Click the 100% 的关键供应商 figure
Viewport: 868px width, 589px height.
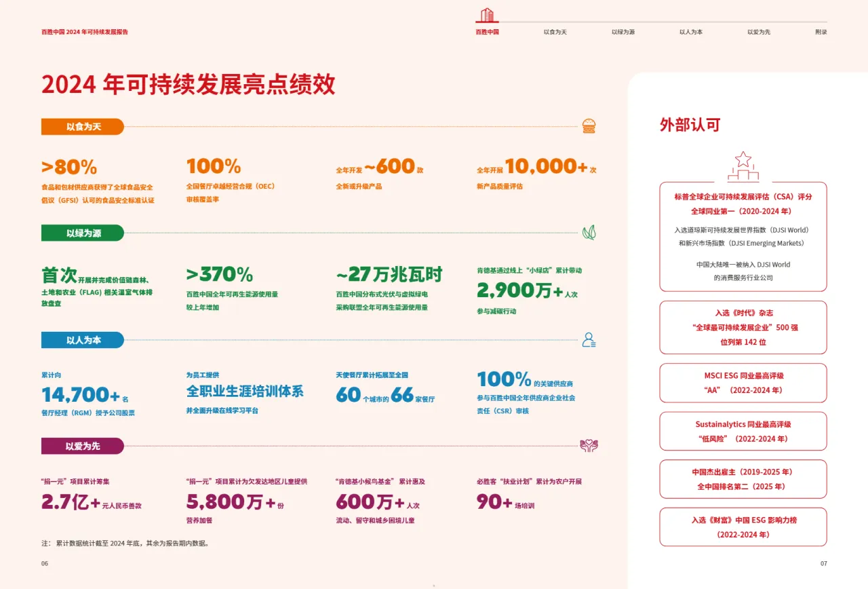pyautogui.click(x=525, y=379)
